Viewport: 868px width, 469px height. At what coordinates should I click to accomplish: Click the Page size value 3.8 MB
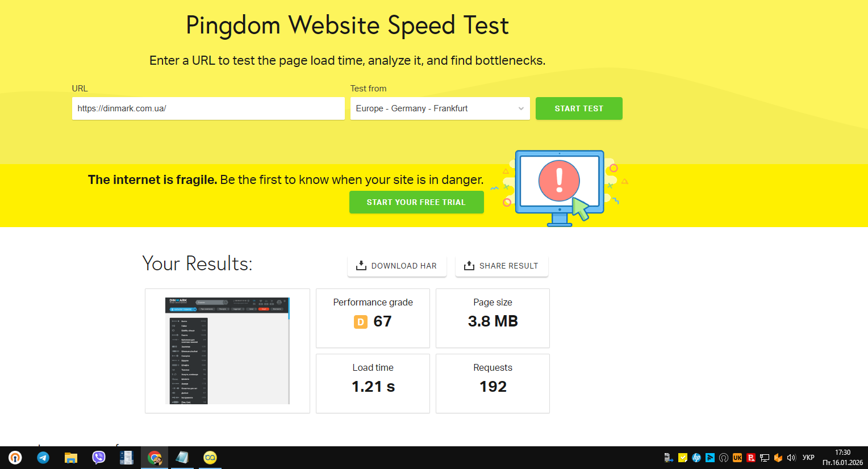(x=493, y=321)
